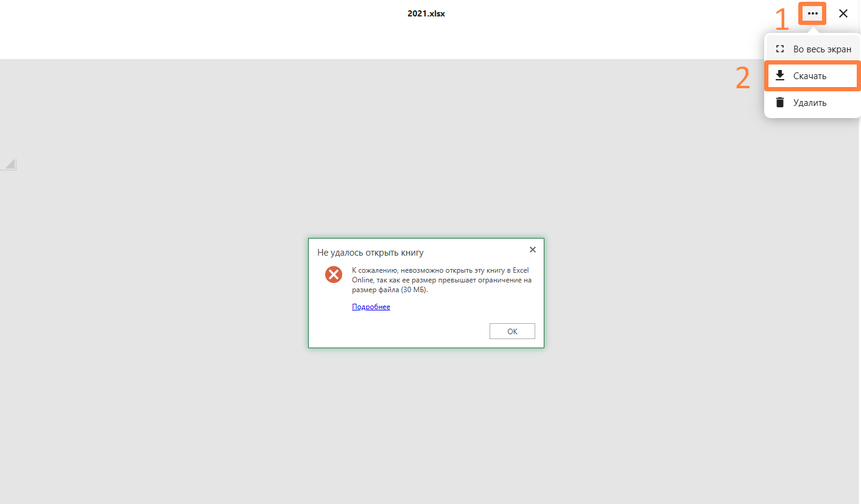This screenshot has height=504, width=861.
Task: Click the fullscreen icon in the menu
Action: point(779,49)
